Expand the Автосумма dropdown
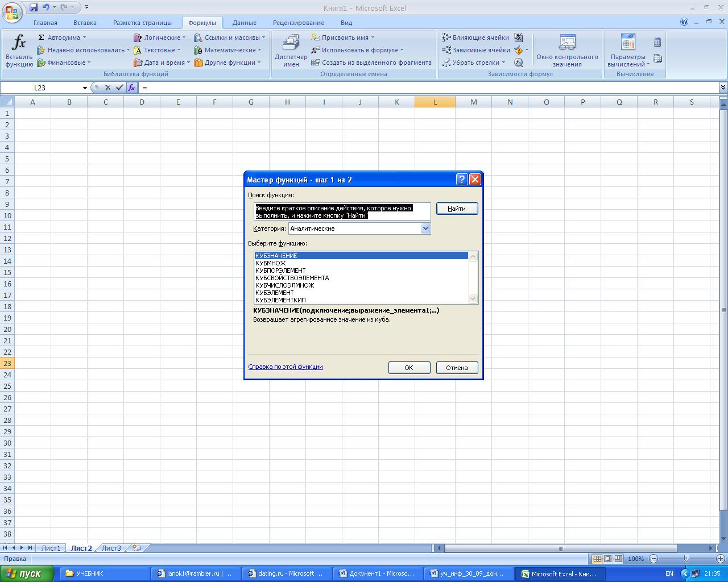This screenshot has width=728, height=582. pos(61,38)
